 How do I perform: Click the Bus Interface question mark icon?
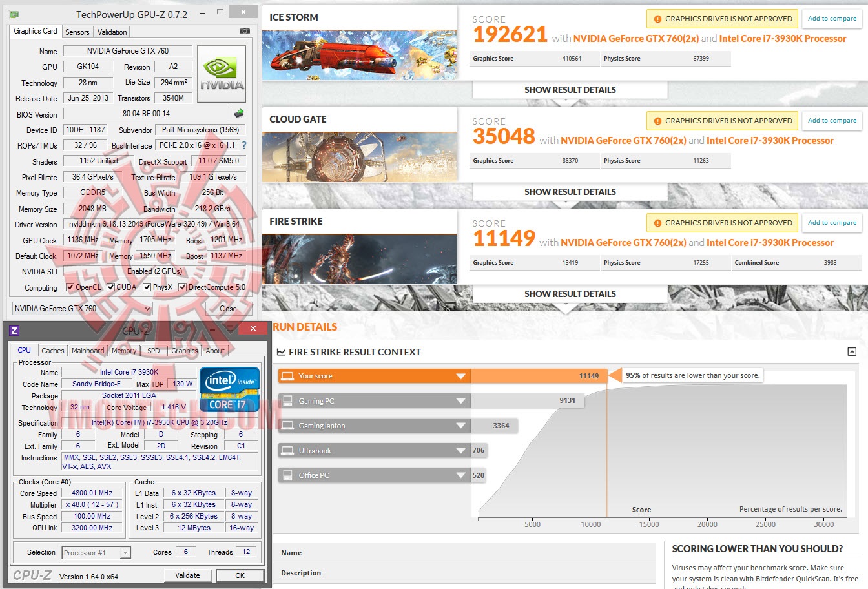pyautogui.click(x=244, y=145)
